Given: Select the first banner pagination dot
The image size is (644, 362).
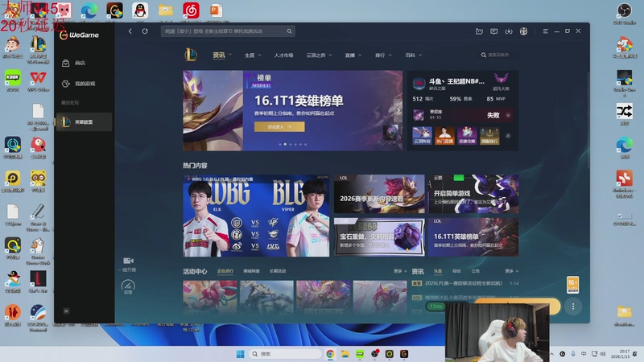Looking at the screenshot, I should [x=280, y=145].
